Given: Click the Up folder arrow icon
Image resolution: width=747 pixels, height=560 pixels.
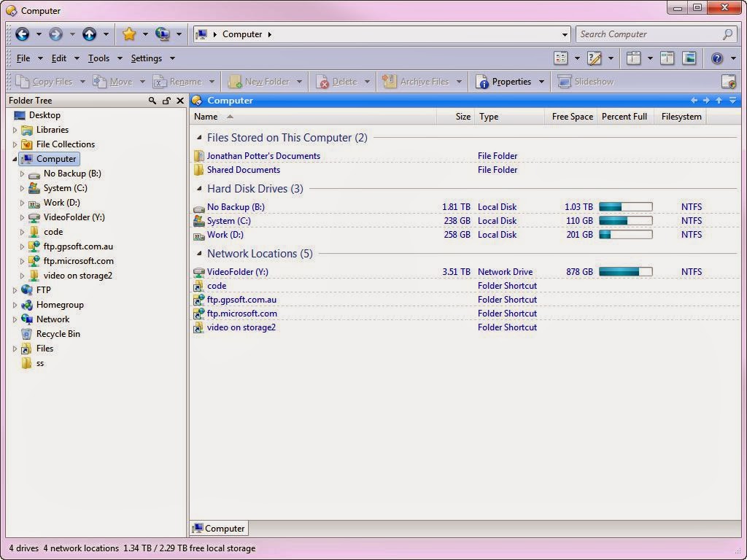Looking at the screenshot, I should point(89,34).
